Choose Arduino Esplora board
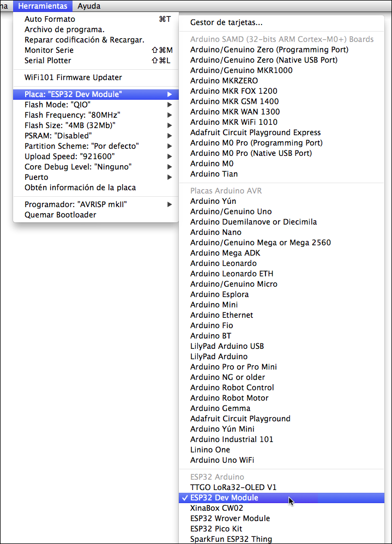This screenshot has height=544, width=392. pyautogui.click(x=281, y=294)
